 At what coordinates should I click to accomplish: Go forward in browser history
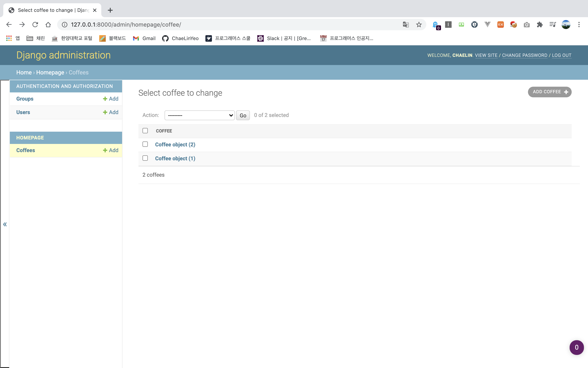pyautogui.click(x=22, y=25)
